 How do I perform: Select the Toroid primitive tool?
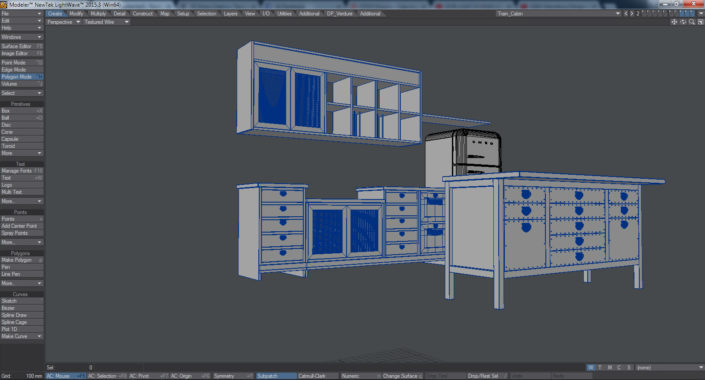pos(22,146)
